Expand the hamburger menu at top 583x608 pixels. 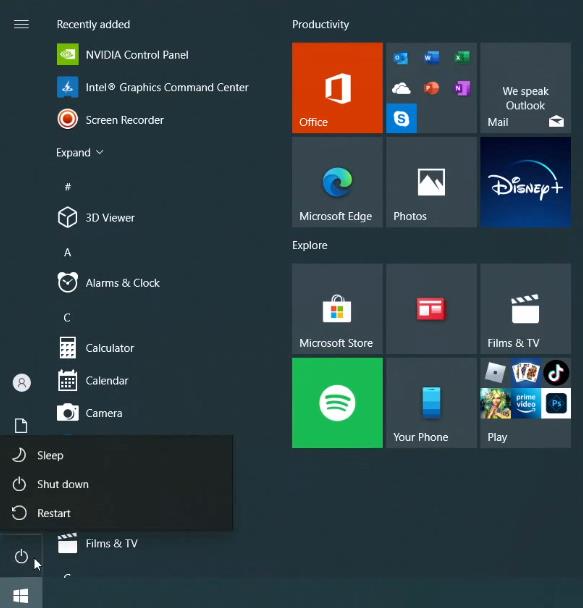click(x=21, y=24)
